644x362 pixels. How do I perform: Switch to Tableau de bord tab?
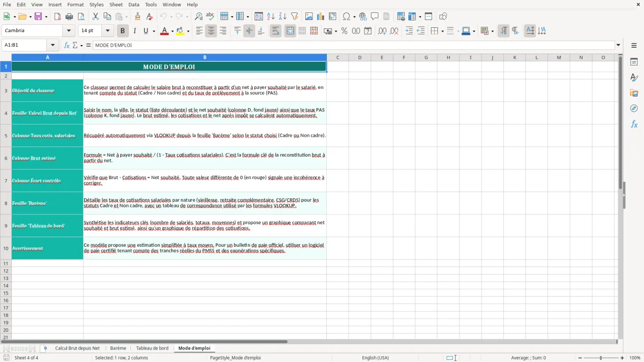tap(152, 348)
